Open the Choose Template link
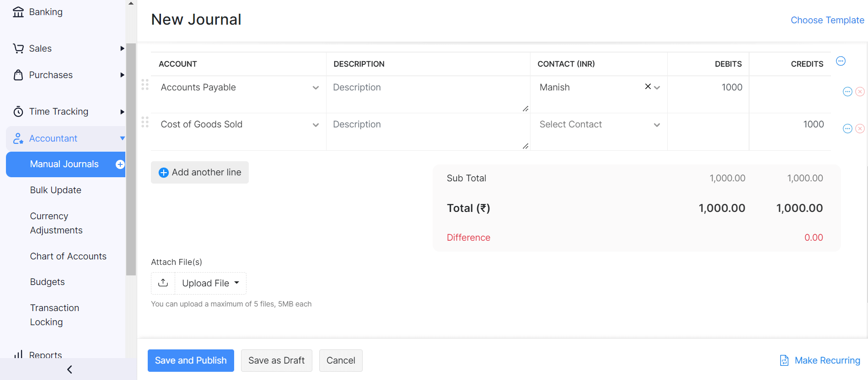Image resolution: width=868 pixels, height=380 pixels. point(827,20)
